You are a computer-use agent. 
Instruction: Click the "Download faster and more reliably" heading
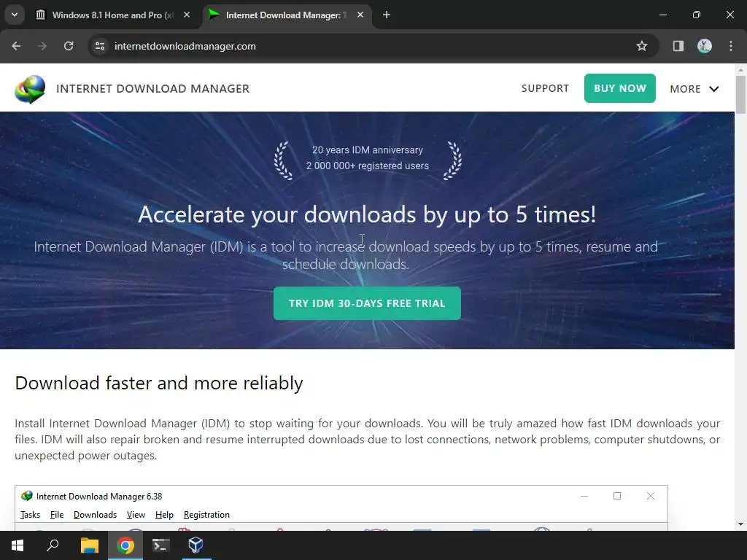[x=158, y=384]
